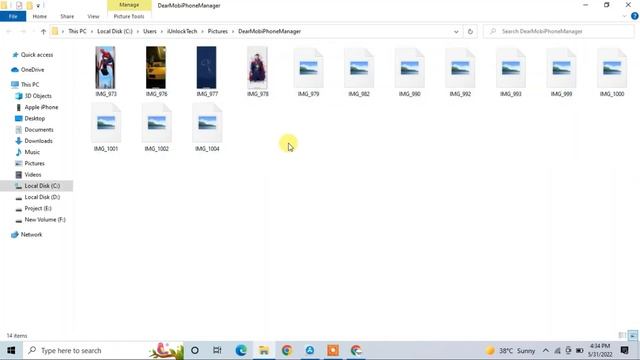Select the IMG_978 thumbnail

point(257,67)
